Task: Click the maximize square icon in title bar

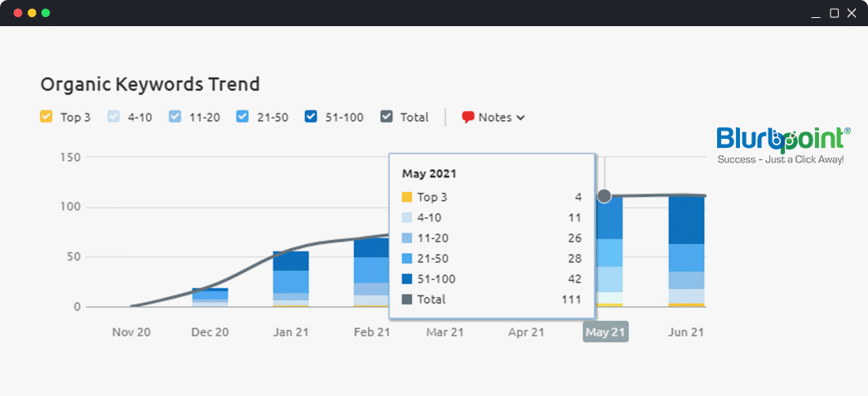Action: click(x=834, y=13)
